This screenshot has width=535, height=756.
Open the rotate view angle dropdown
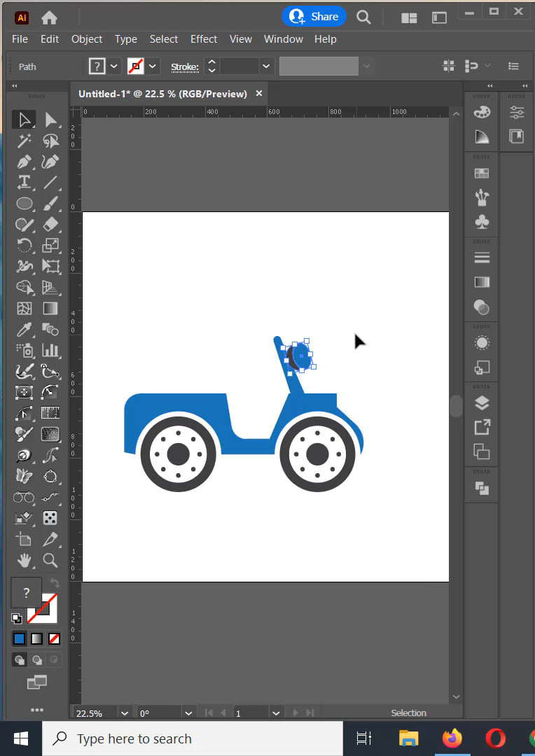point(188,713)
